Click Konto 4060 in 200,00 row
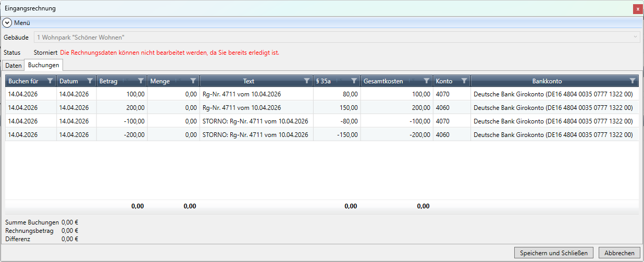644x262 pixels. (452, 108)
